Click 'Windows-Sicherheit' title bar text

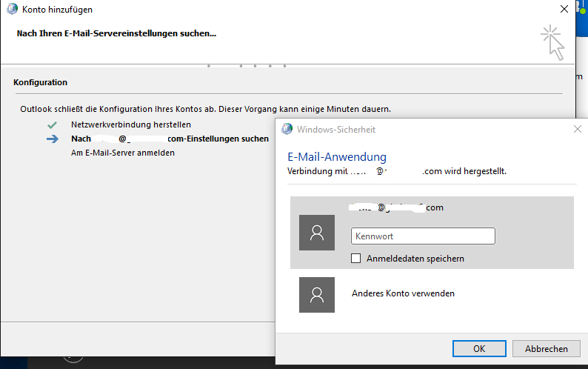[336, 130]
